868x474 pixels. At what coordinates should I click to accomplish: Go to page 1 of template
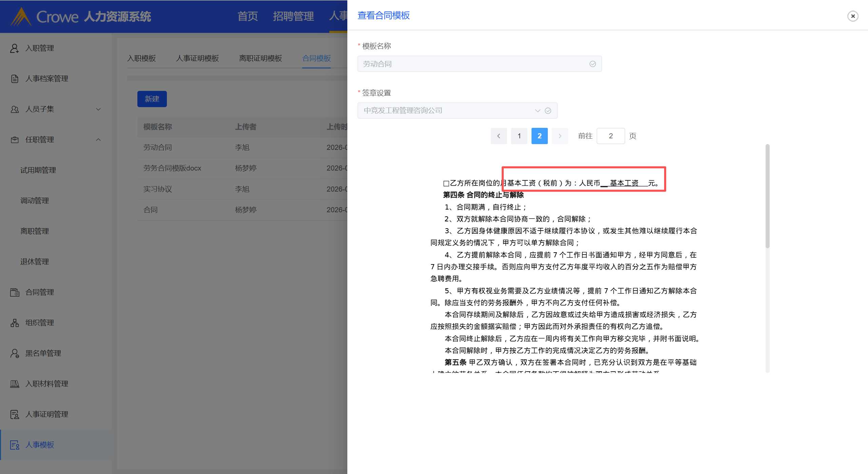pyautogui.click(x=519, y=136)
